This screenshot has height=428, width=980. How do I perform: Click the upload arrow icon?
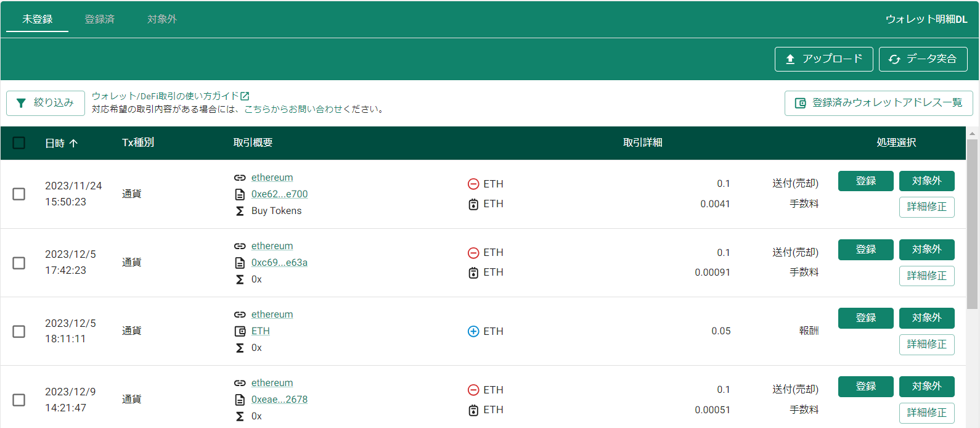[790, 59]
